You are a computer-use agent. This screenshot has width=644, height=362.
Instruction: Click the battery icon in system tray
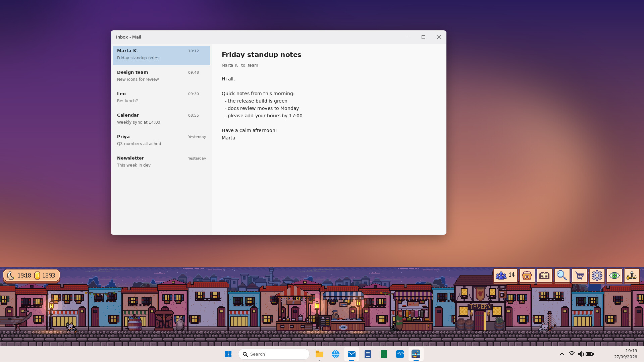590,354
